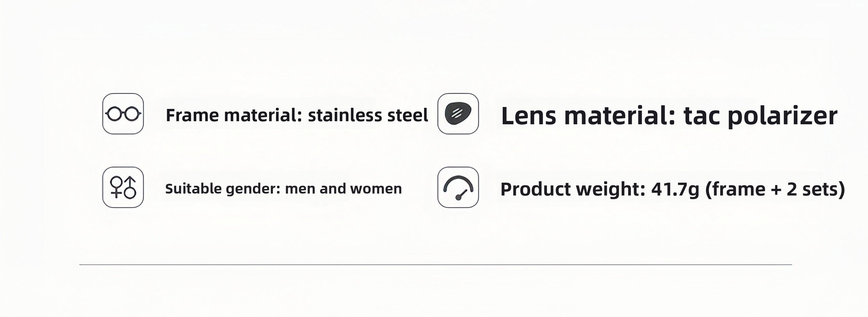Screen dimensions: 868x317
Task: Select the 'Frame material:' label text
Action: pos(234,115)
